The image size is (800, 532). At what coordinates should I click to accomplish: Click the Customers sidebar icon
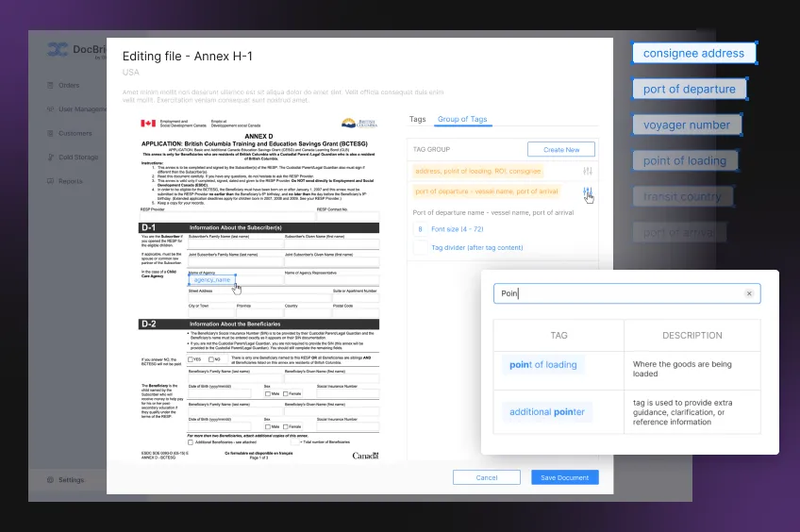click(50, 133)
